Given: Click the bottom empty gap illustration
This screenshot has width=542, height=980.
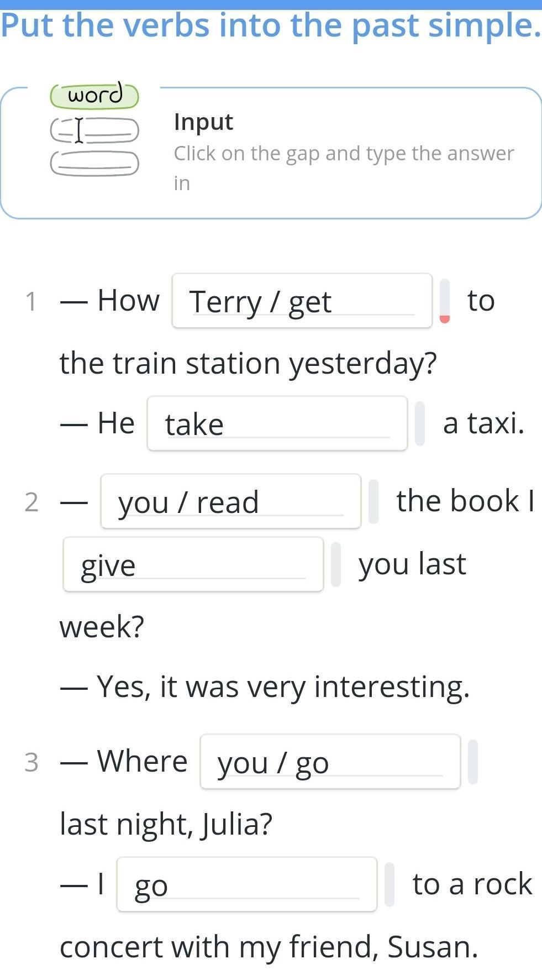Looking at the screenshot, I should (94, 164).
